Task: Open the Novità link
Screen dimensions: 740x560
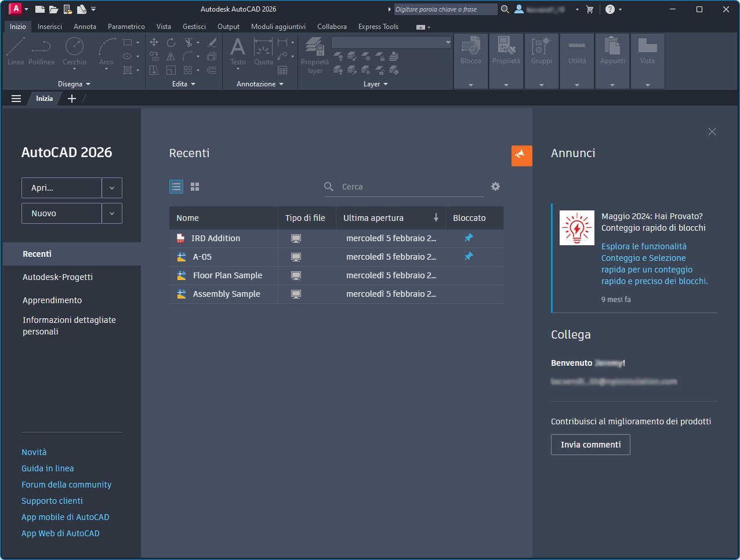Action: [x=34, y=452]
